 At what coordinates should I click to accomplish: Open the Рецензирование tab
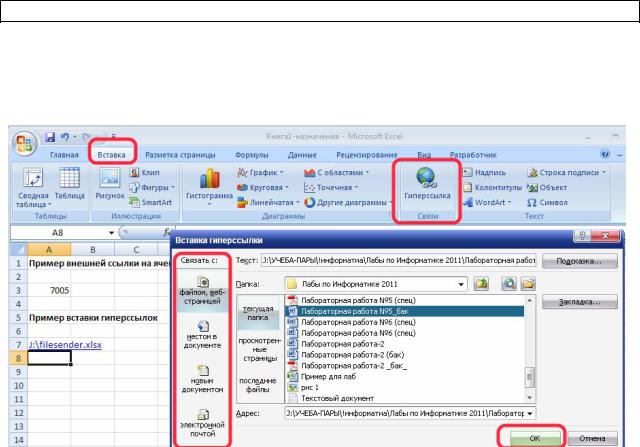point(367,155)
